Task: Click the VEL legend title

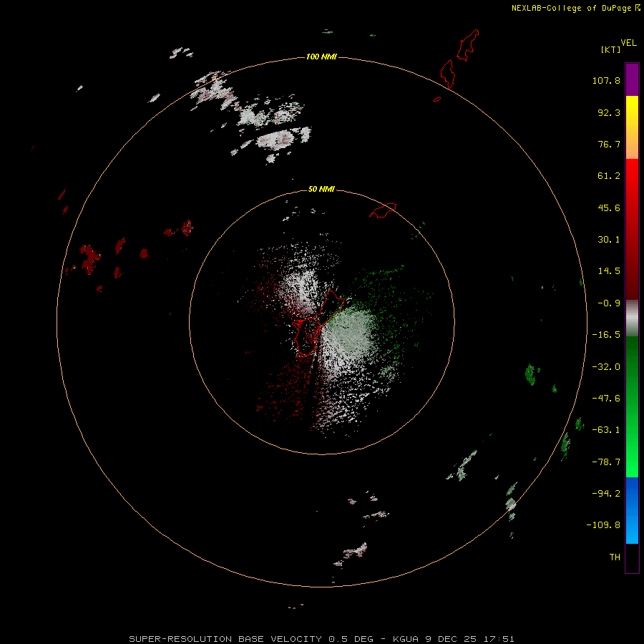Action: click(x=628, y=43)
